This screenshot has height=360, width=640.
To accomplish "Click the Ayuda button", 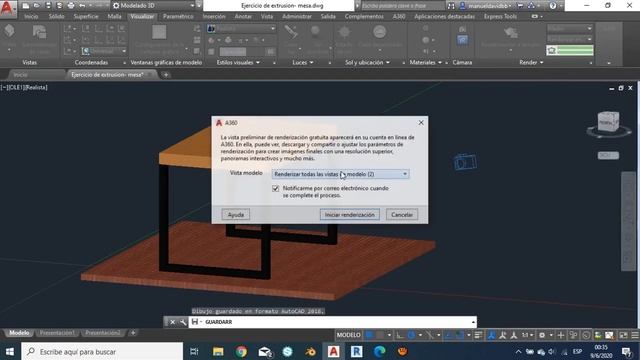I will pos(236,215).
